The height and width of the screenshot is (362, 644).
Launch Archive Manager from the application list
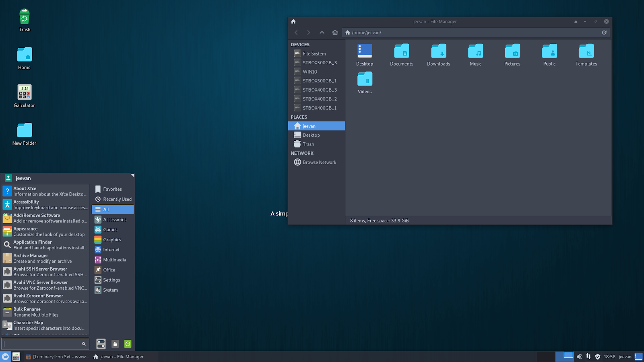(x=45, y=258)
